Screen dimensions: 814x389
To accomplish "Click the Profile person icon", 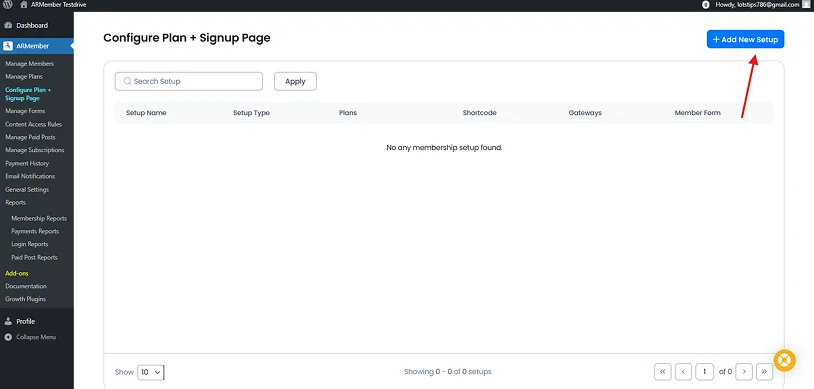I will (x=8, y=321).
